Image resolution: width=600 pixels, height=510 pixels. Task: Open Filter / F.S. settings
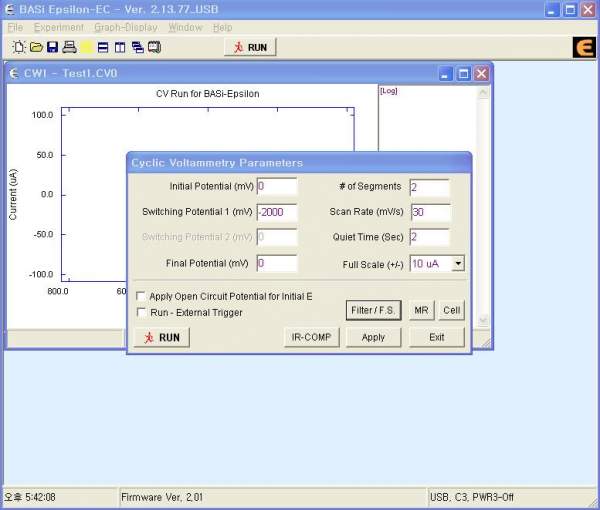[x=373, y=310]
